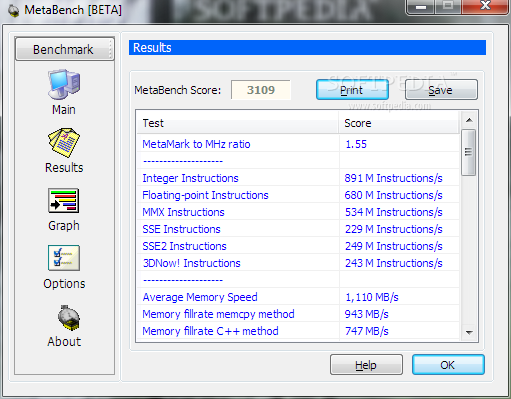Click the 680 M Instructions/s value
This screenshot has height=399, width=511.
click(393, 195)
